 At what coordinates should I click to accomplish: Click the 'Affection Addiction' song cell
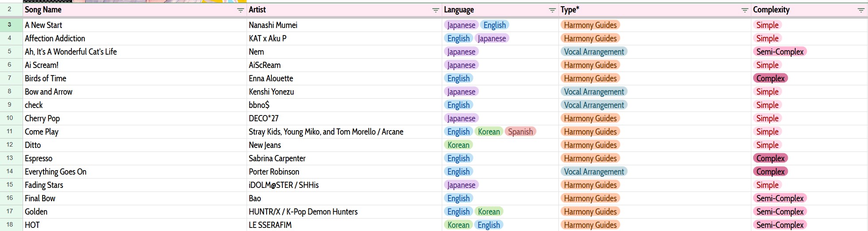[135, 39]
